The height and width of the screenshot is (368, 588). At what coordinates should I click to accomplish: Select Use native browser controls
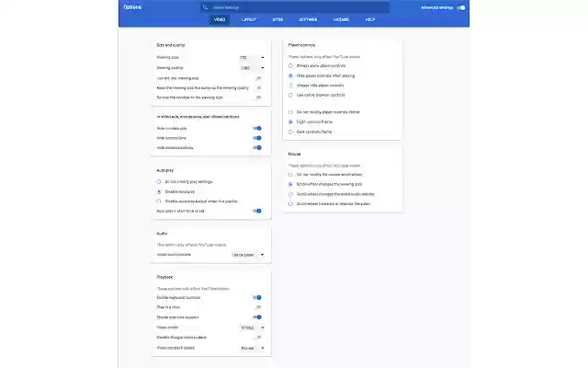pyautogui.click(x=290, y=96)
